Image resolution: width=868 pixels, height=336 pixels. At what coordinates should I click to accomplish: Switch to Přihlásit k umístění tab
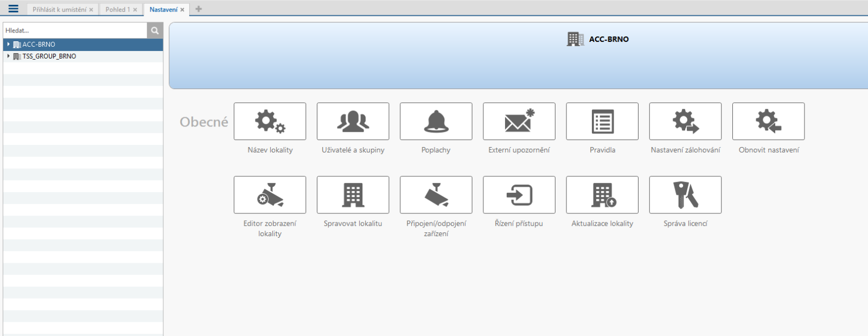(59, 10)
